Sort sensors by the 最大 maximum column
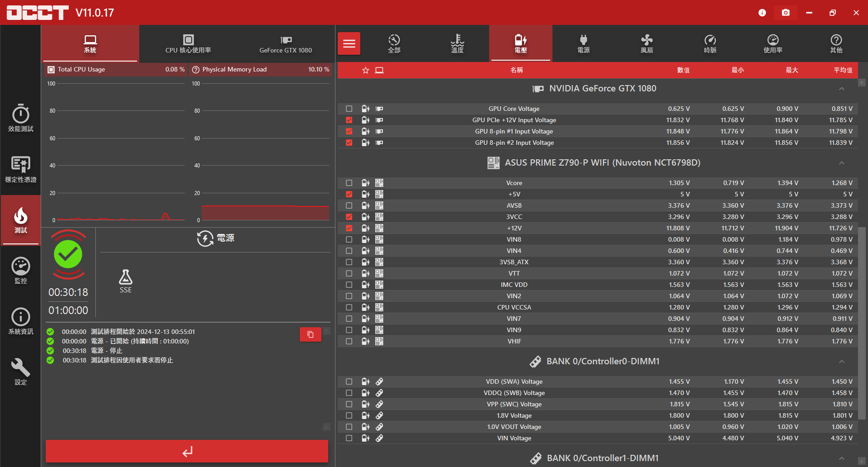 [x=792, y=70]
